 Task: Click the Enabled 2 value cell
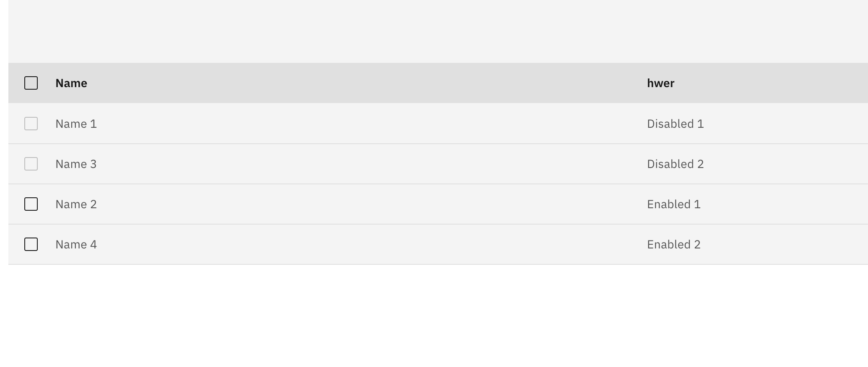[x=673, y=244]
